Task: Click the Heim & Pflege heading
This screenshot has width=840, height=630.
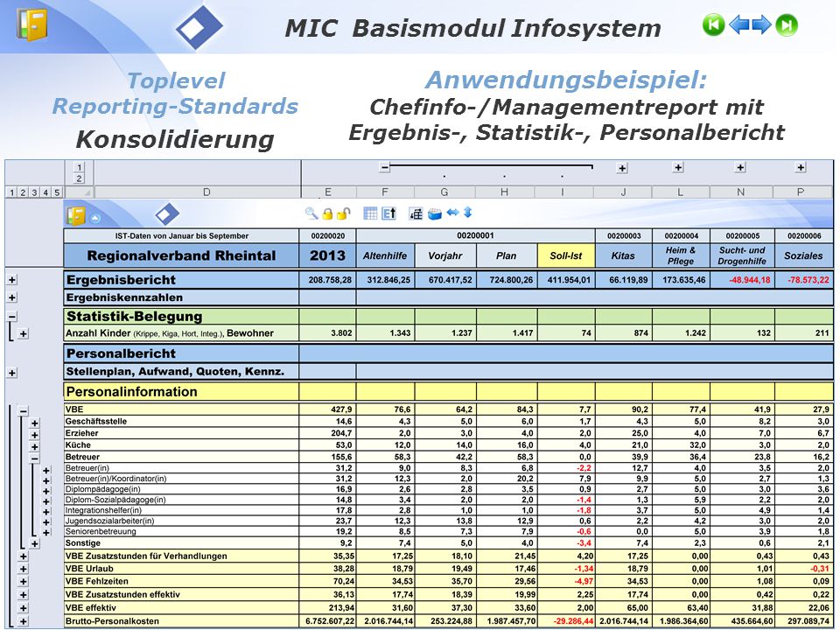Action: coord(681,256)
